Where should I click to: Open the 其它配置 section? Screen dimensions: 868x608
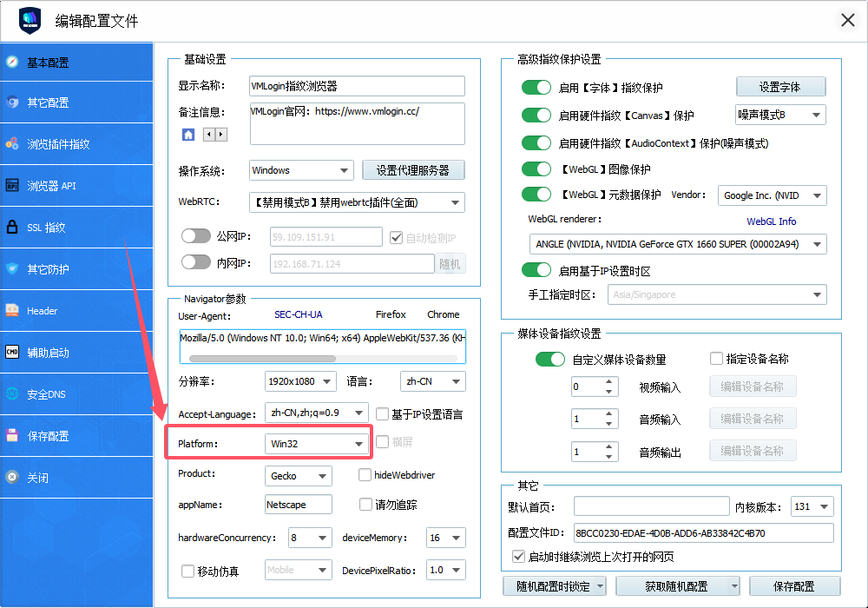[76, 102]
